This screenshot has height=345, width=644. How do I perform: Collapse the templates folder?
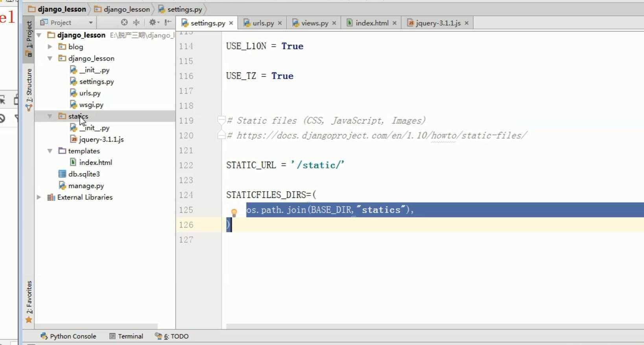50,151
